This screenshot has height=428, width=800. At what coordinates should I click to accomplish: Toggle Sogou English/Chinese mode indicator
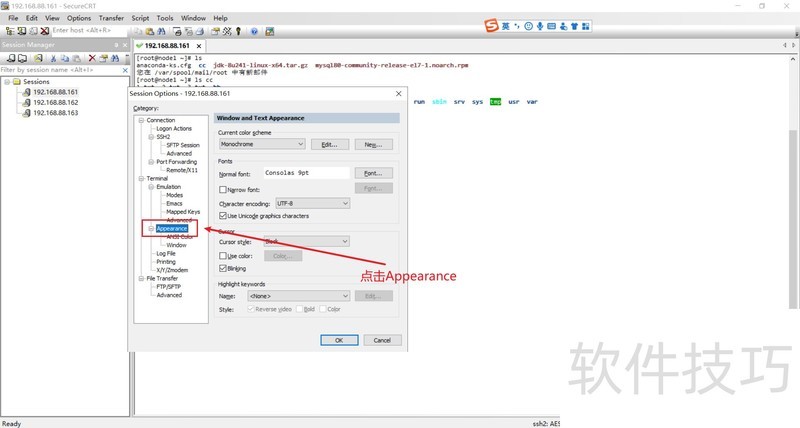(506, 26)
